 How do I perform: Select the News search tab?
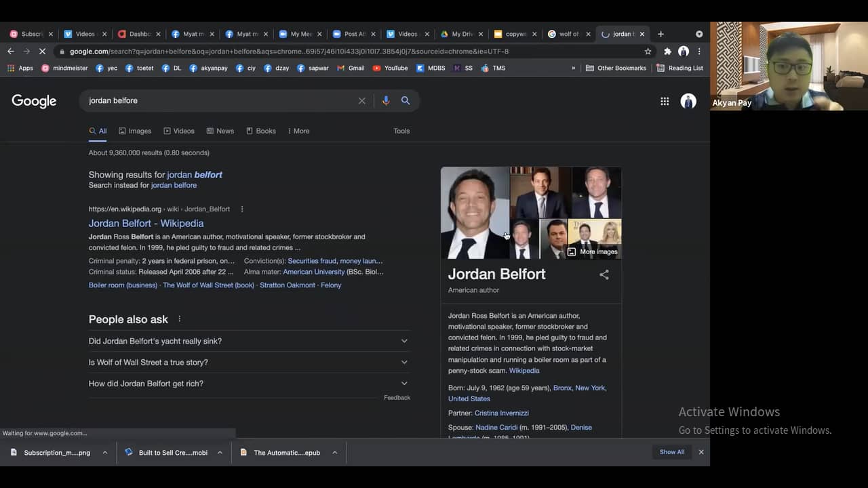220,131
